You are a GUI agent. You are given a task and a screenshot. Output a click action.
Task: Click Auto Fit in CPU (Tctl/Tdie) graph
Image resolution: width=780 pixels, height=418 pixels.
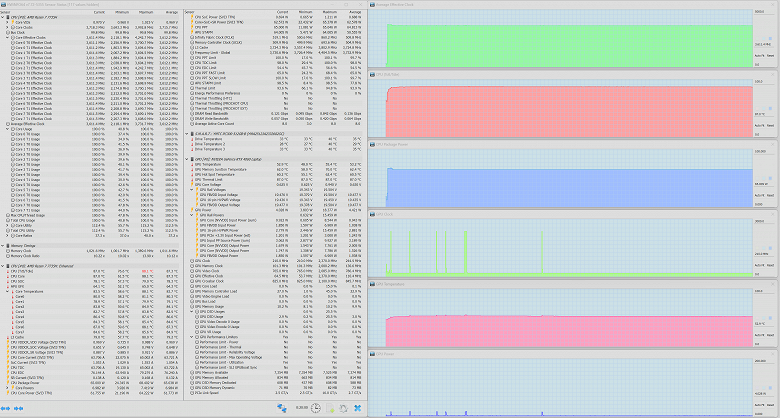click(759, 125)
